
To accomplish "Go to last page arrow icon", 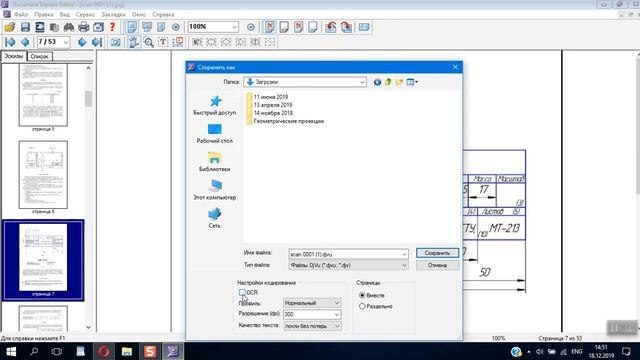I will pyautogui.click(x=97, y=42).
